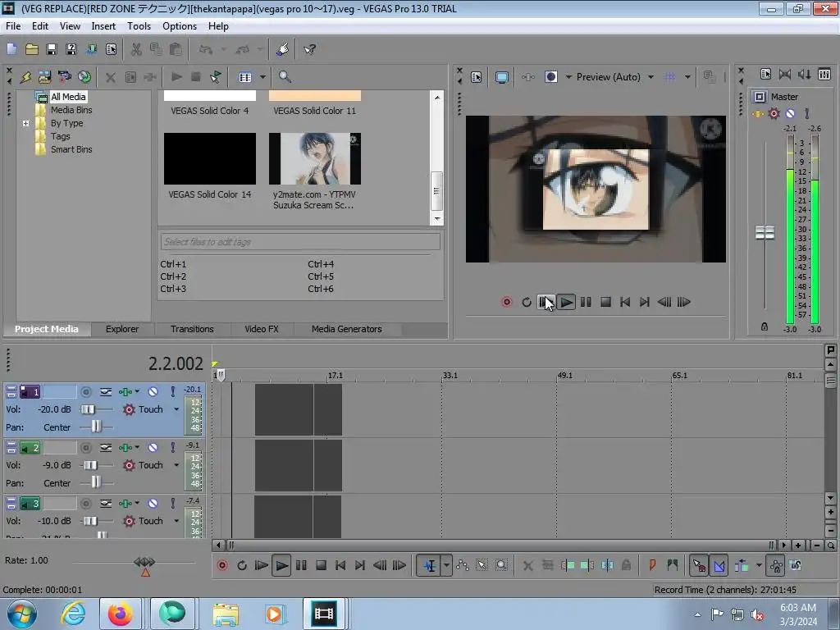Open the Project Media views dropdown arrow
This screenshot has width=840, height=630.
(262, 77)
